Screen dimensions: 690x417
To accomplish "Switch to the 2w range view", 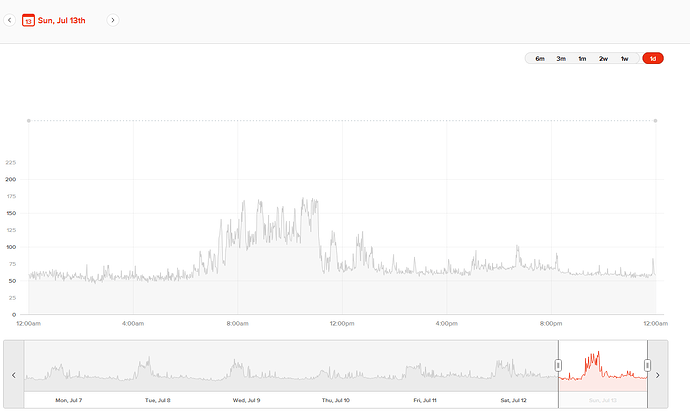I will [603, 59].
